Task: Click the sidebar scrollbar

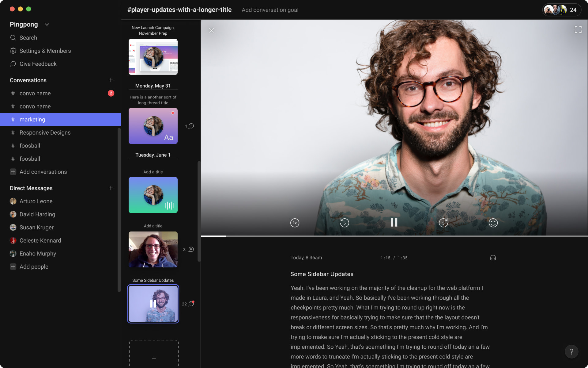Action: (x=119, y=210)
